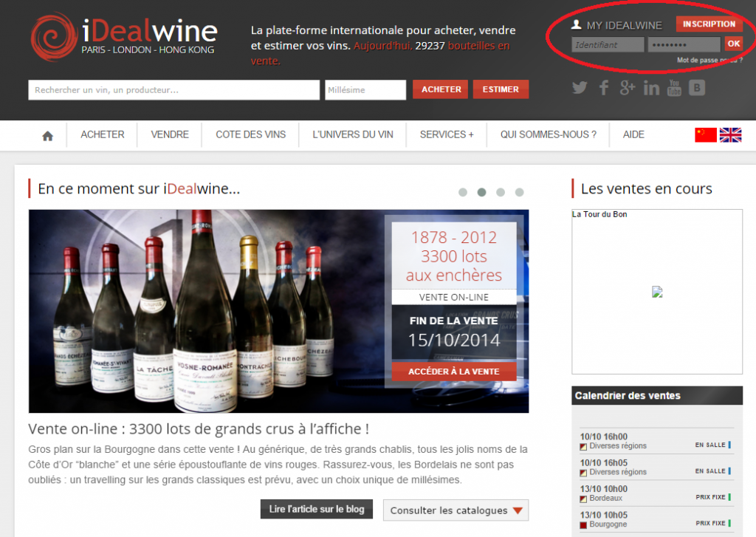Select first carousel dot

(463, 192)
